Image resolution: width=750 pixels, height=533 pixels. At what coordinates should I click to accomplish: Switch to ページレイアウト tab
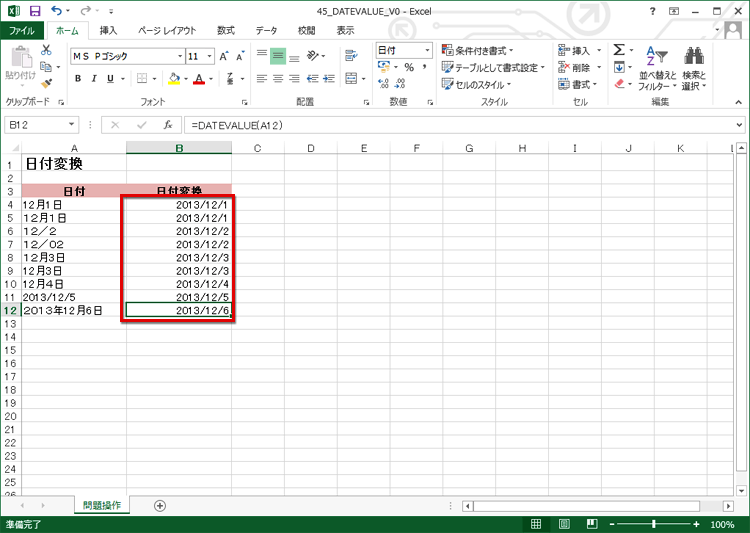coord(167,31)
